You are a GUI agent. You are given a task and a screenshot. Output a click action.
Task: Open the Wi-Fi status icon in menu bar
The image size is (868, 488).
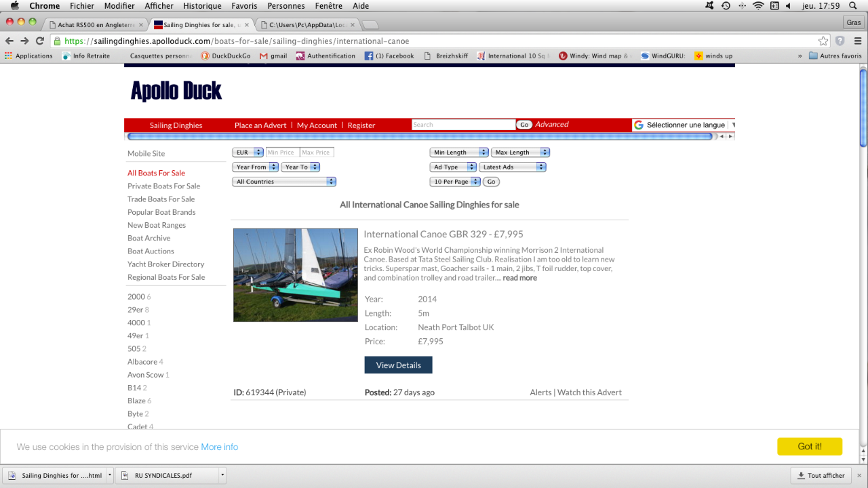point(758,6)
